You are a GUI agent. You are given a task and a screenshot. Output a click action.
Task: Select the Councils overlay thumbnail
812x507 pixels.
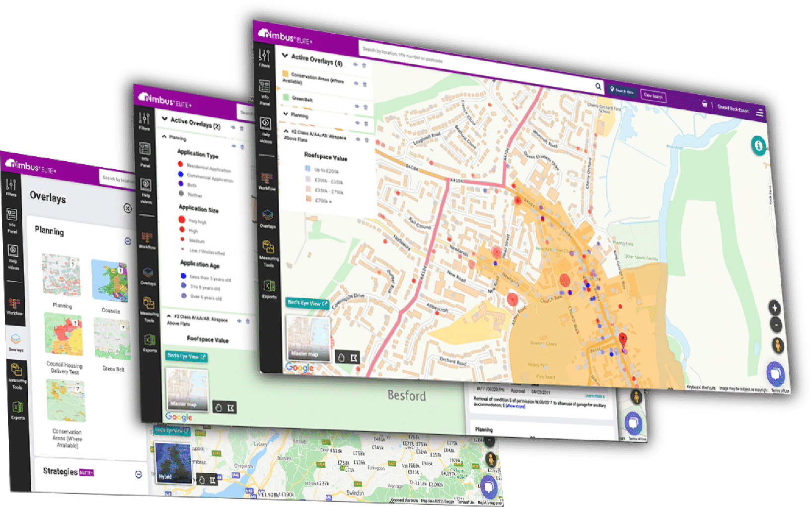point(110,281)
